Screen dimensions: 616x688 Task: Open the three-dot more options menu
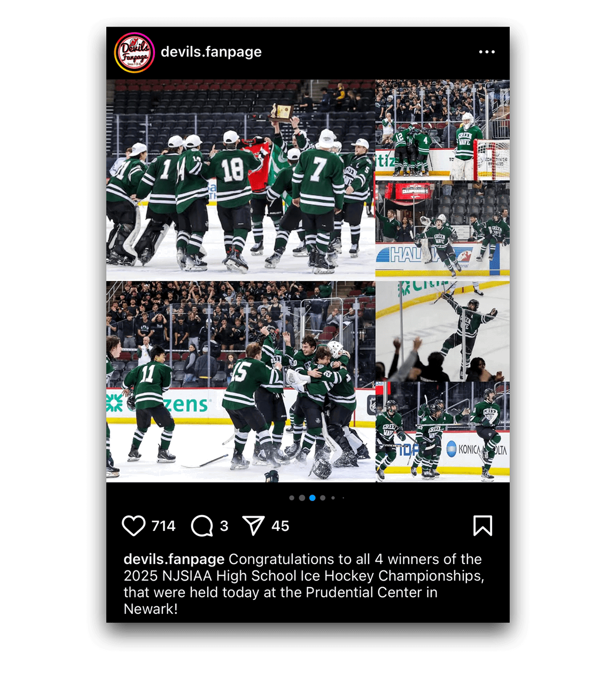pos(487,52)
